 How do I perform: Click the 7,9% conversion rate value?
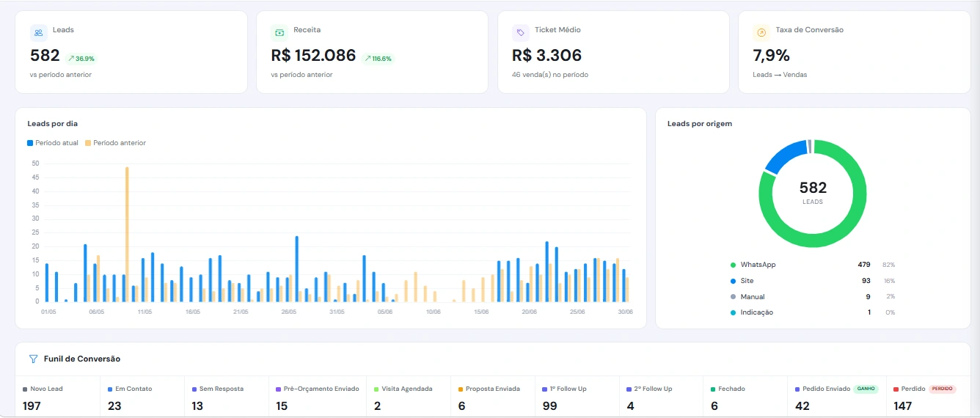tap(771, 56)
